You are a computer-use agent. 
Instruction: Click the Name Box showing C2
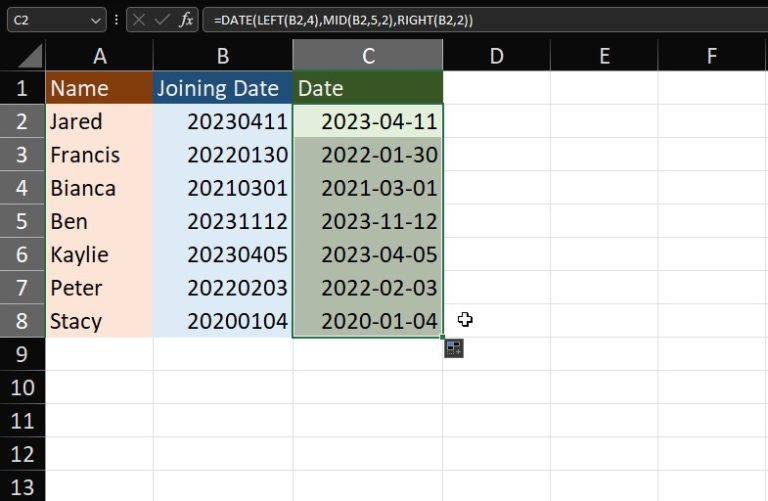(45, 20)
